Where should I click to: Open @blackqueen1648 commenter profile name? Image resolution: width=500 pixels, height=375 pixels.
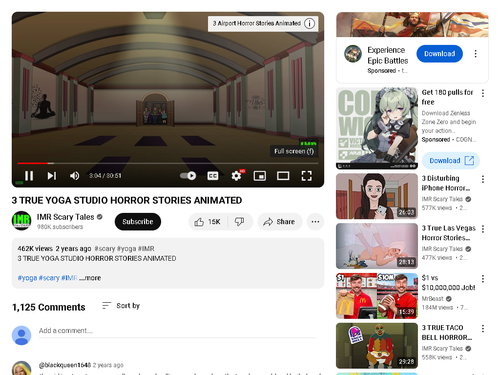[65, 365]
